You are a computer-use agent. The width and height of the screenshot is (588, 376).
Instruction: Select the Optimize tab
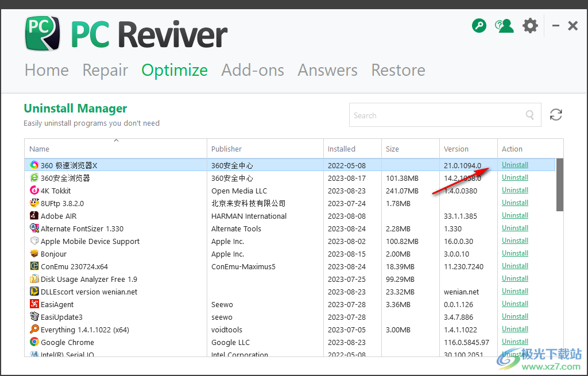click(x=175, y=70)
